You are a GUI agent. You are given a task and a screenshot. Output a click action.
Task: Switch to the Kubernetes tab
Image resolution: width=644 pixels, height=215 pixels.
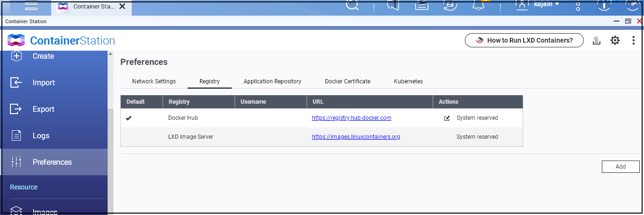(x=408, y=81)
